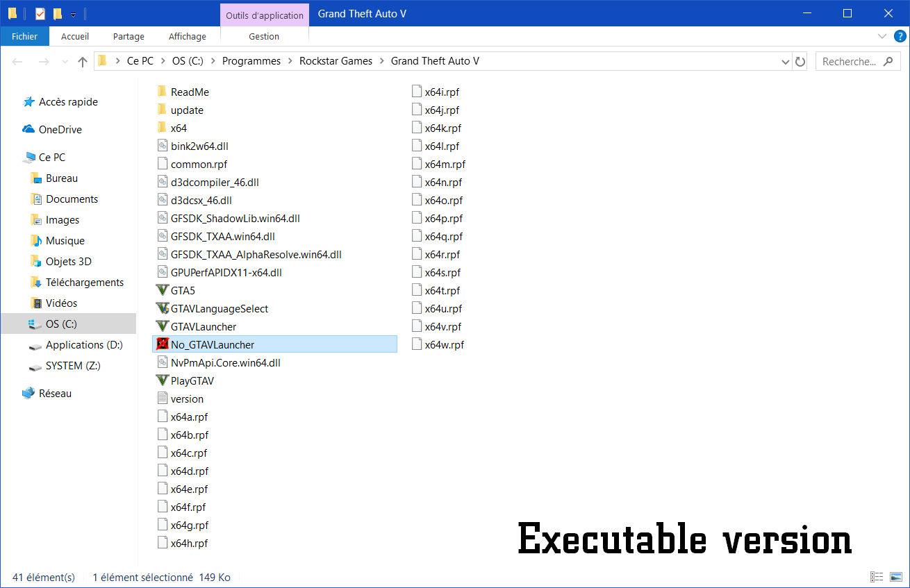Open Téléchargements folder in sidebar
Image resolution: width=910 pixels, height=588 pixels.
77,282
